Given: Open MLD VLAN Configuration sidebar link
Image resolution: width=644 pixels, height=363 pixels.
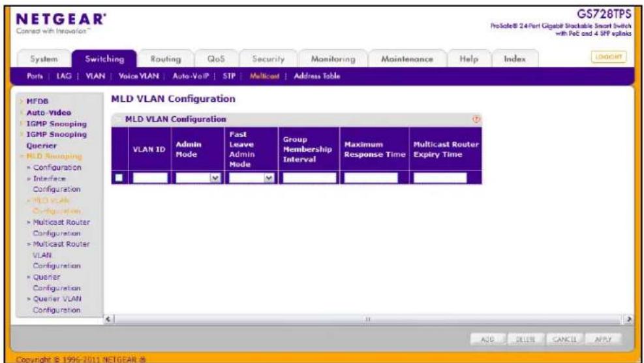Looking at the screenshot, I should pyautogui.click(x=56, y=206).
